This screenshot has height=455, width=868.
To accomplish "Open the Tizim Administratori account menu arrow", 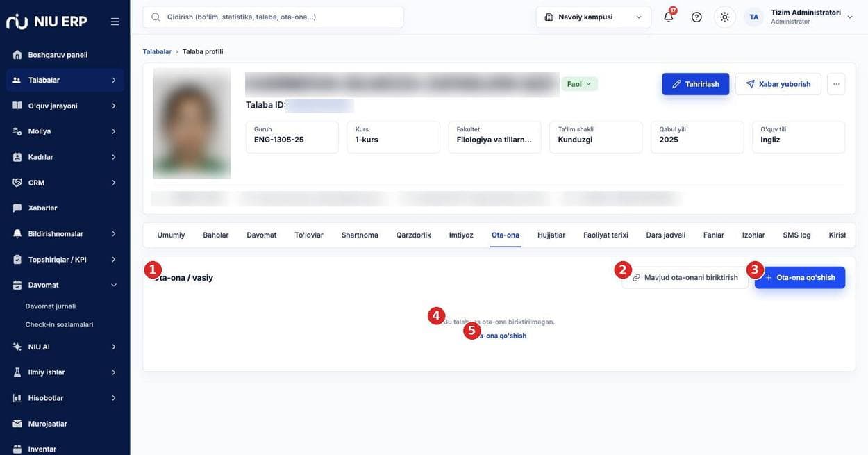I will point(850,17).
